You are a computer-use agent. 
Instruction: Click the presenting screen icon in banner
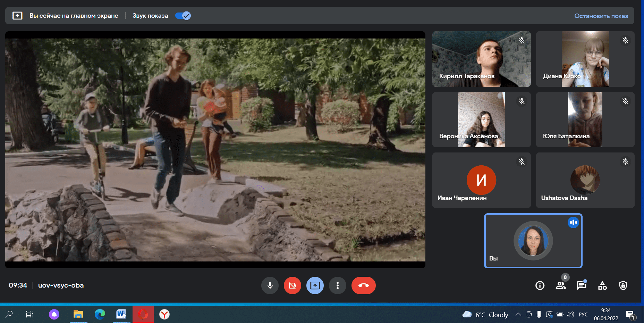pyautogui.click(x=17, y=16)
